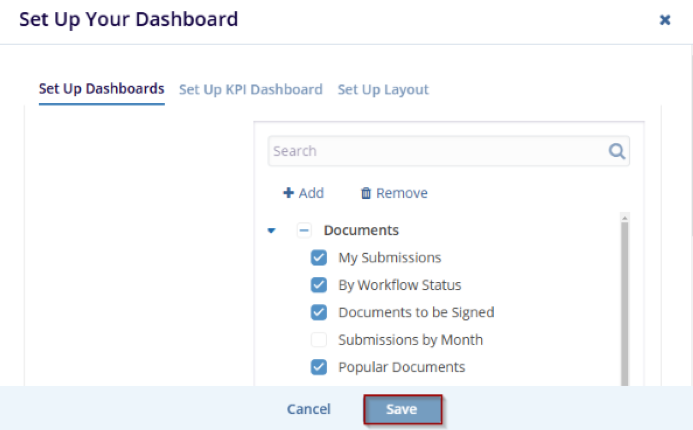The width and height of the screenshot is (693, 430).
Task: Uncheck the By Workflow Status checkbox
Action: (x=319, y=285)
